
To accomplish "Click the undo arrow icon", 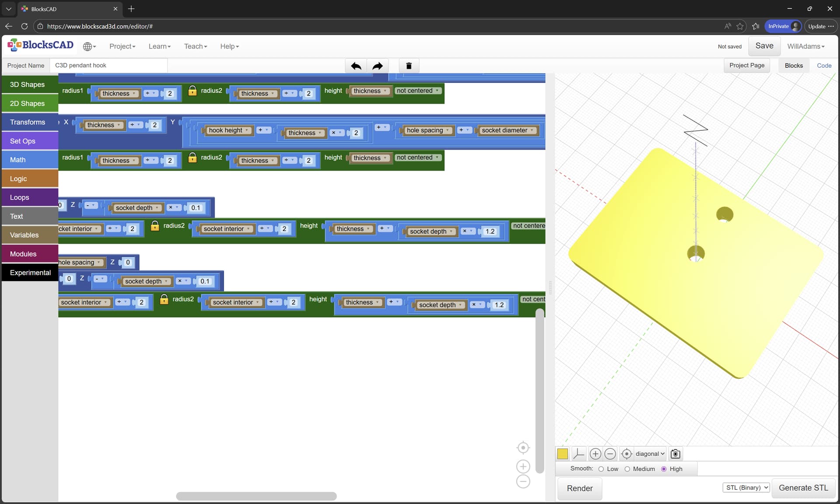I will 356,66.
